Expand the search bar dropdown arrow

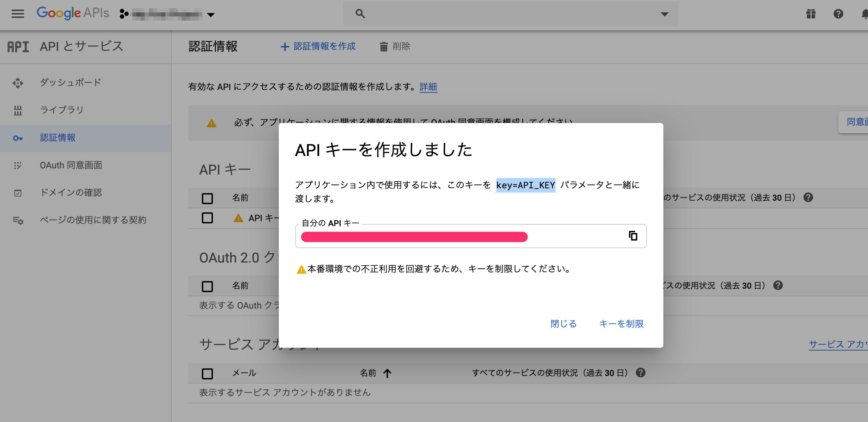(x=665, y=14)
